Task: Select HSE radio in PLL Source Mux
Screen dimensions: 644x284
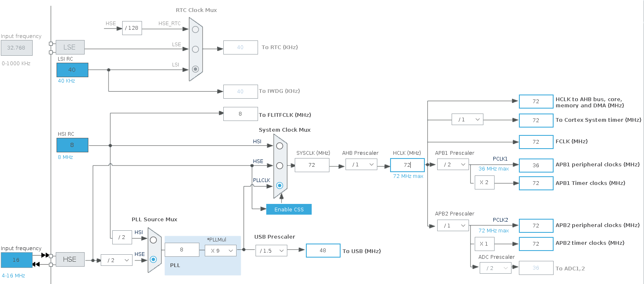Action: point(154,259)
